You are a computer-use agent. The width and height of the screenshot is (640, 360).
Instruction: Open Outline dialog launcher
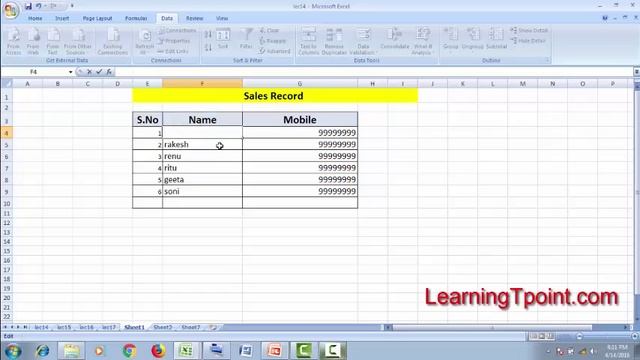[x=547, y=60]
